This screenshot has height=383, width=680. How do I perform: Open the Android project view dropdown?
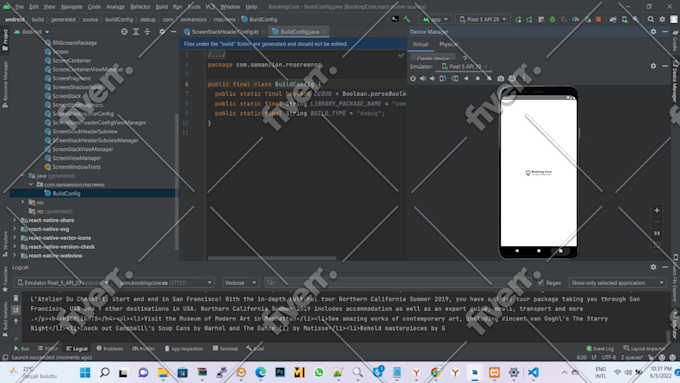pyautogui.click(x=32, y=32)
